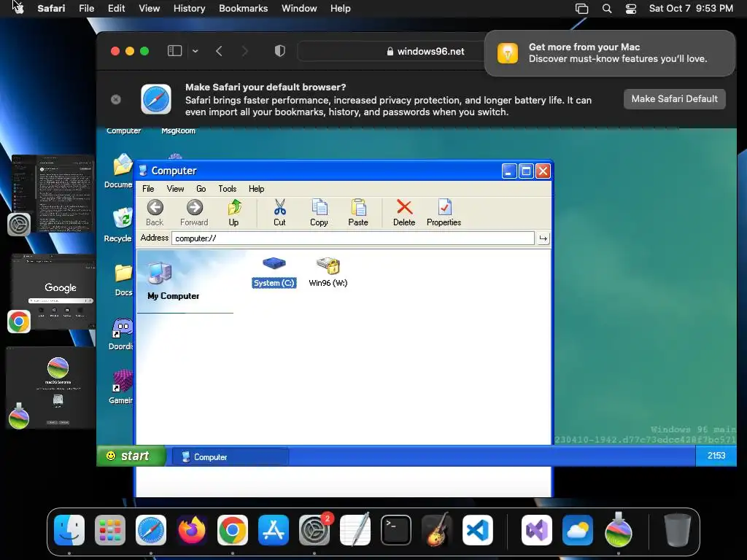Click the Make Safari Default button
The height and width of the screenshot is (560, 747).
click(675, 99)
